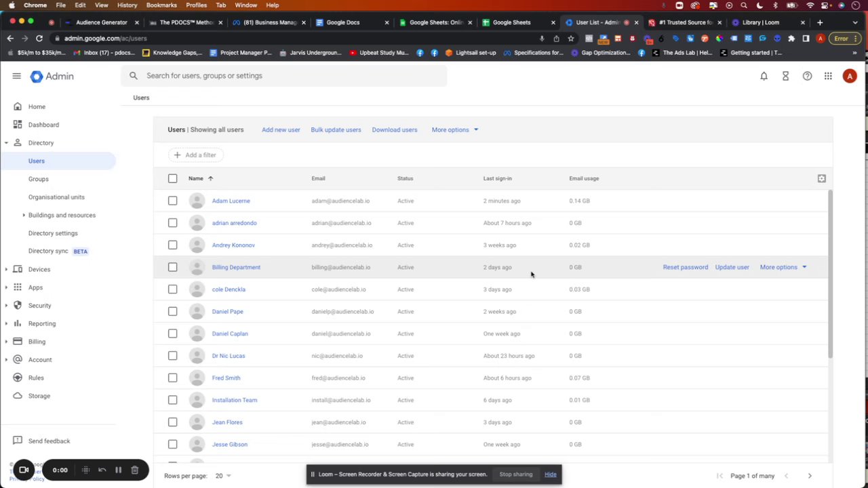This screenshot has width=868, height=488.
Task: Change Rows per page dropdown
Action: click(x=223, y=476)
